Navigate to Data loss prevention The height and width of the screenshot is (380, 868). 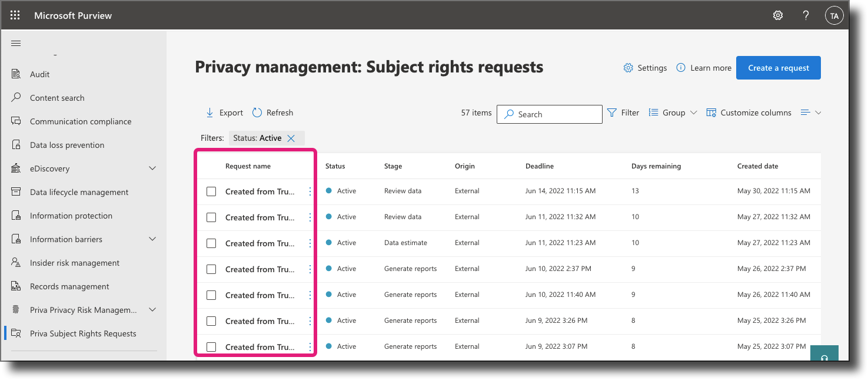point(66,144)
